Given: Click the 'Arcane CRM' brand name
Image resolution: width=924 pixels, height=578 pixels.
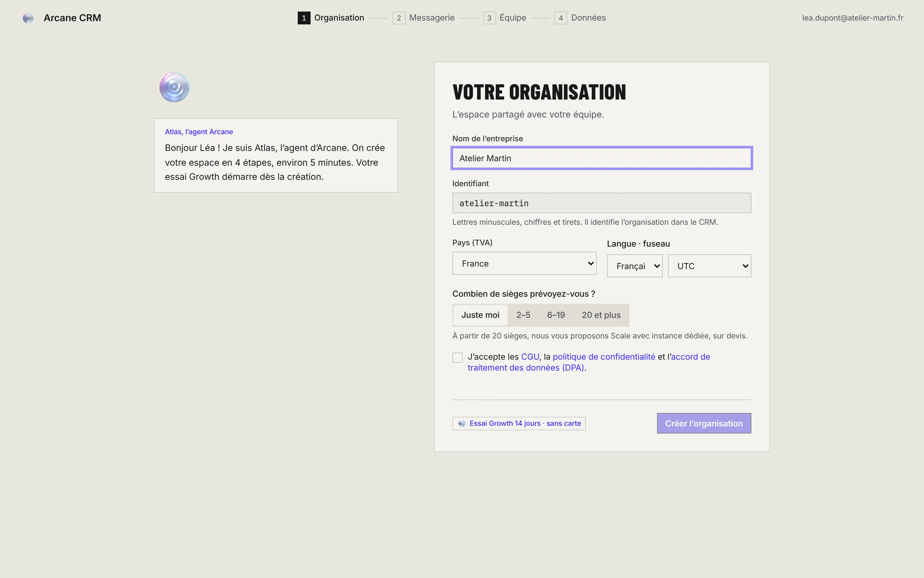Looking at the screenshot, I should pyautogui.click(x=72, y=18).
